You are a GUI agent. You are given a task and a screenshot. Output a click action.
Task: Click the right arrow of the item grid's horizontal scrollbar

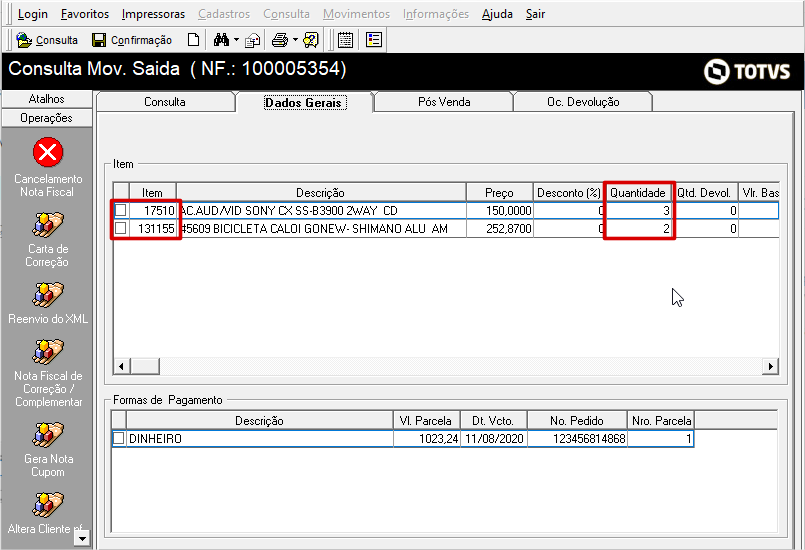[770, 366]
